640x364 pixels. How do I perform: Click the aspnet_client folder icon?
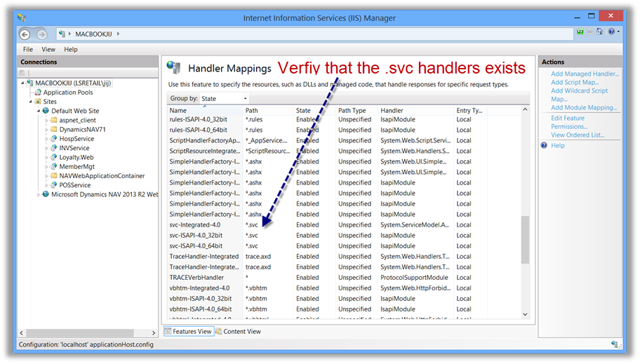pyautogui.click(x=54, y=120)
